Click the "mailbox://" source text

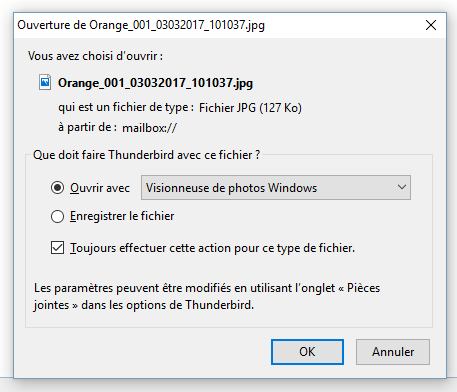149,128
